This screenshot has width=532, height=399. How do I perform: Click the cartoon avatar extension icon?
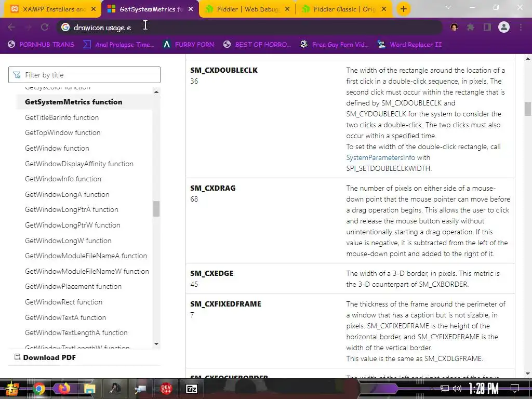click(x=454, y=27)
